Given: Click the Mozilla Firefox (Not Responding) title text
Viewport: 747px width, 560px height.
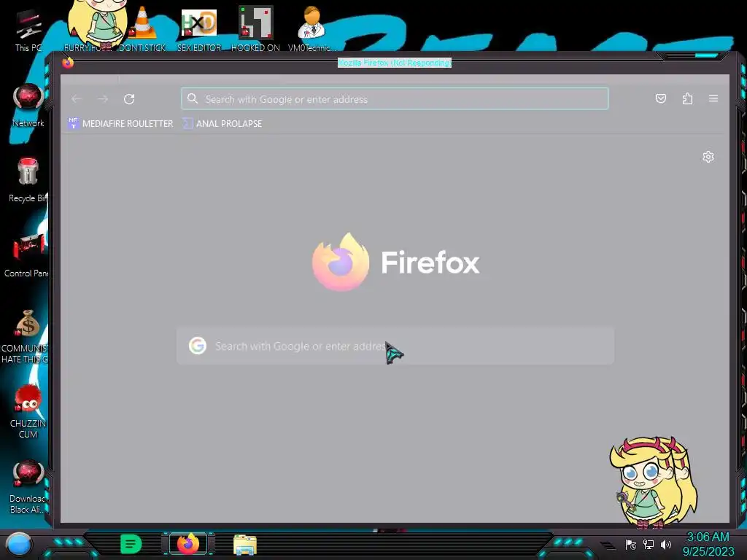Looking at the screenshot, I should click(x=395, y=63).
